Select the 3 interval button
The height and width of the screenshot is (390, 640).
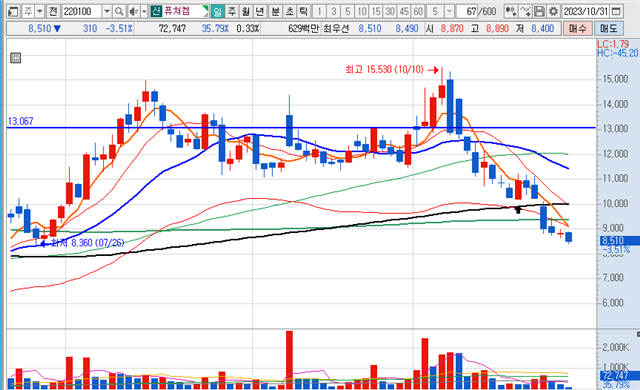coord(333,11)
